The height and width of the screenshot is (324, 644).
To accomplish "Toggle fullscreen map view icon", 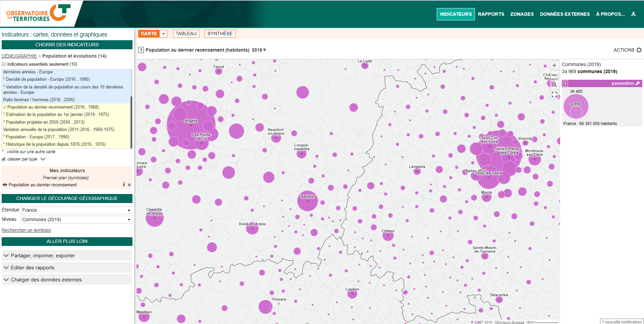I will [554, 94].
